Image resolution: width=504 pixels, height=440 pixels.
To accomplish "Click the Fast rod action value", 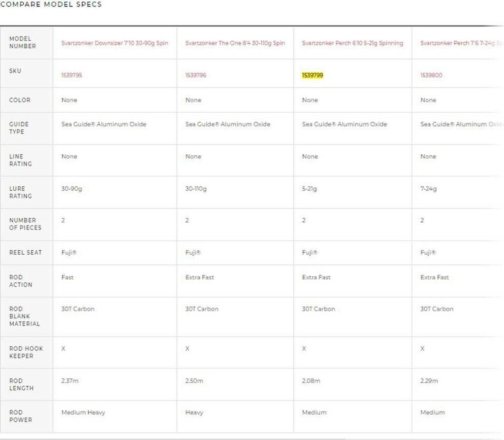I will (67, 277).
